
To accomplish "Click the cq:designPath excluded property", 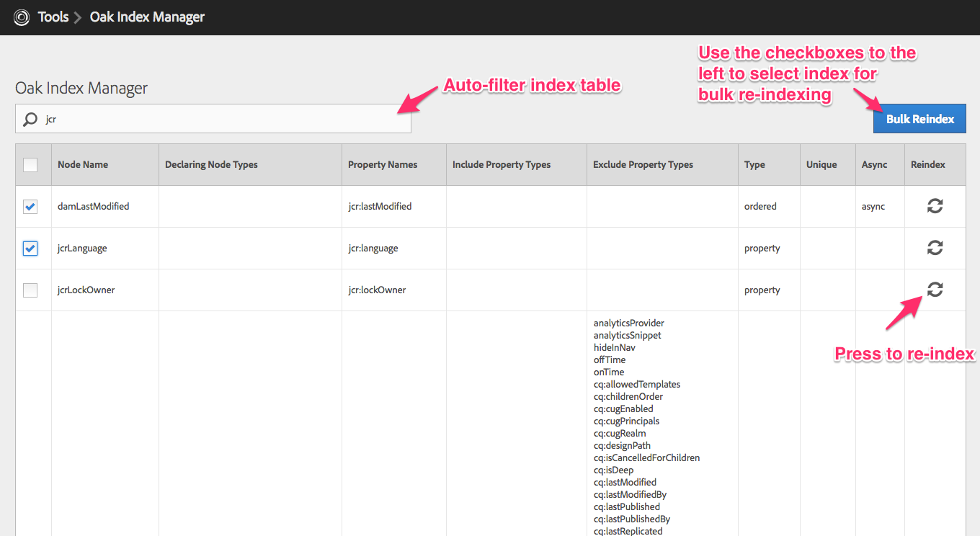I will 623,445.
